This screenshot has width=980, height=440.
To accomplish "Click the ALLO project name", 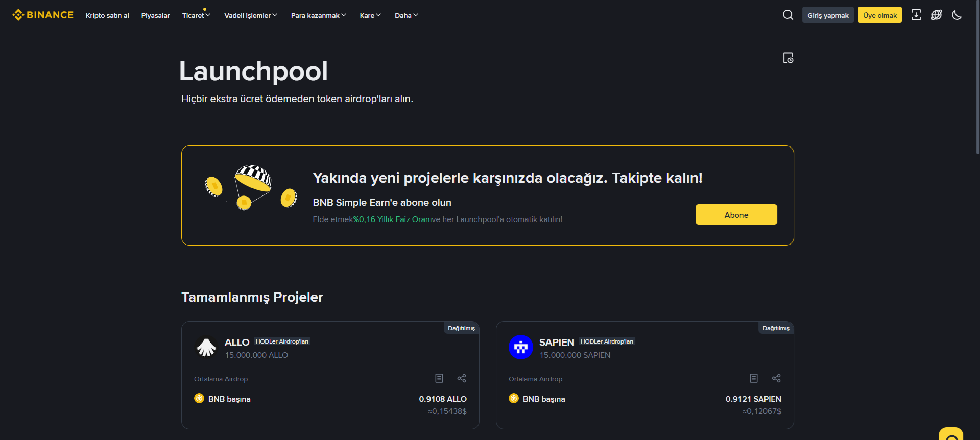I will [237, 342].
